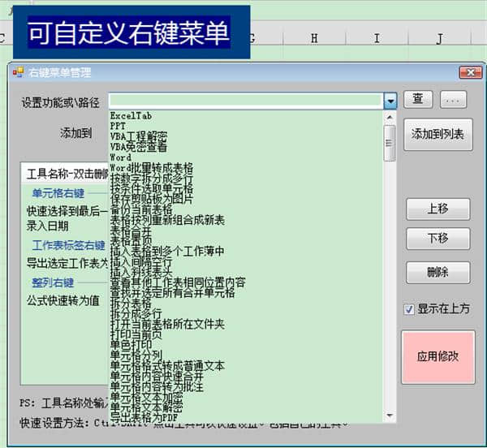Choose 按条件选取单元格 option
The height and width of the screenshot is (448, 487).
click(x=152, y=189)
